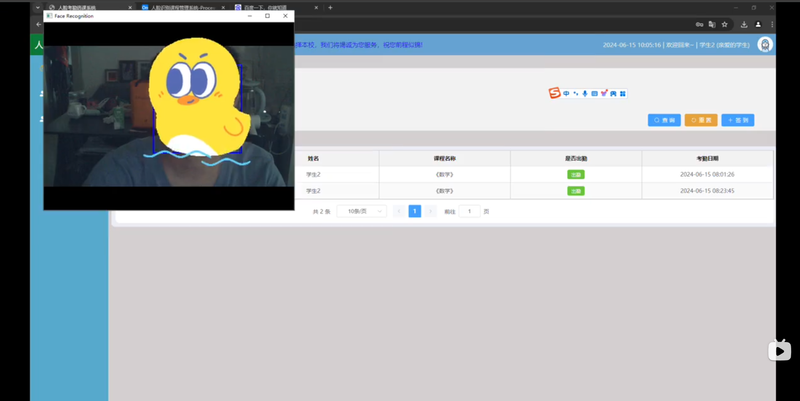Click the go-to page number field
The height and width of the screenshot is (401, 800).
click(x=469, y=211)
